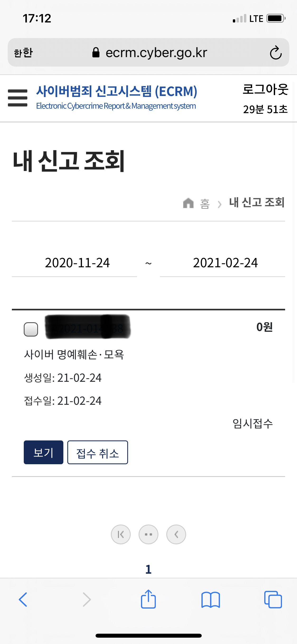Tap the ecrm.cyber.go.kr address bar
The width and height of the screenshot is (297, 644).
click(x=148, y=53)
